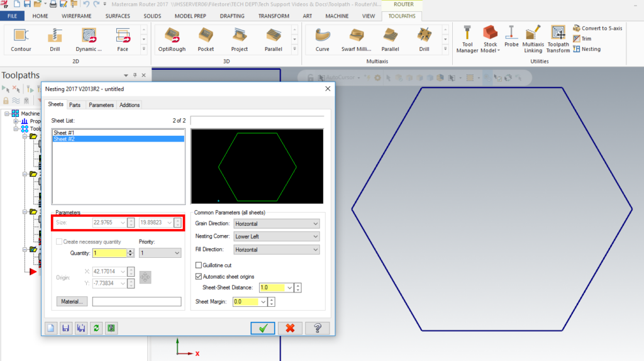644x361 pixels.
Task: Expand the Multiaxis toolpath gallery
Action: (x=445, y=49)
